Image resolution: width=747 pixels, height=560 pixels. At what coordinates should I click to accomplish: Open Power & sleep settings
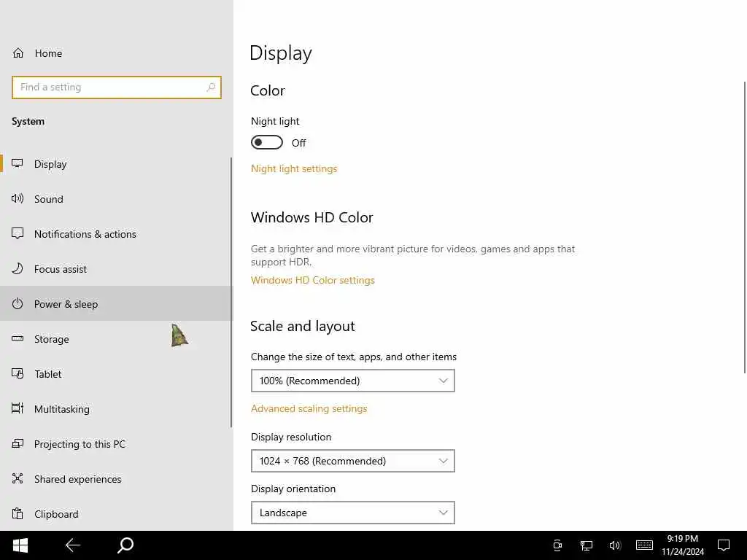[116, 304]
